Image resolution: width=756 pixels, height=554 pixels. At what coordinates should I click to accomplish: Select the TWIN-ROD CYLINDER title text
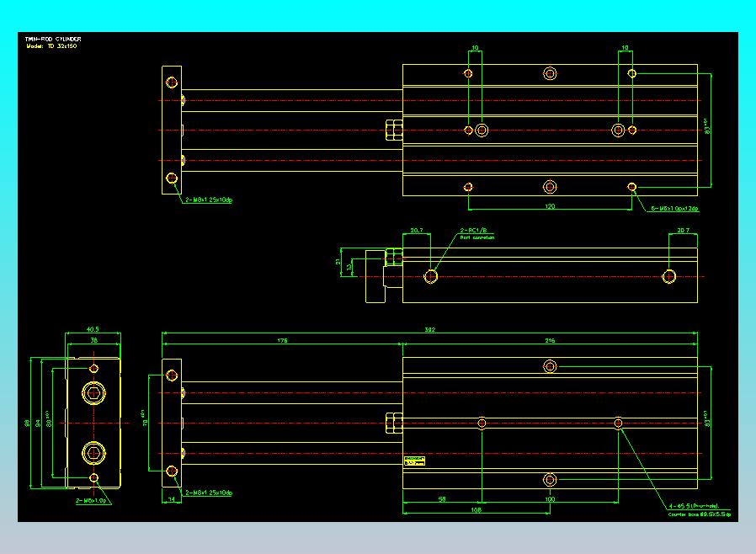(x=53, y=37)
